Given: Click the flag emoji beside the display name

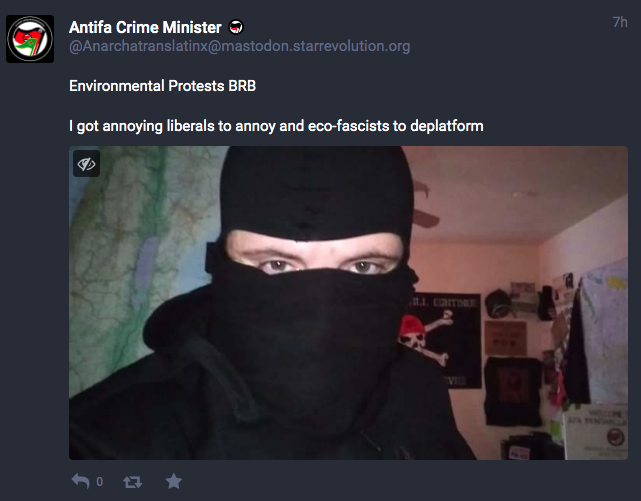Looking at the screenshot, I should click(235, 27).
